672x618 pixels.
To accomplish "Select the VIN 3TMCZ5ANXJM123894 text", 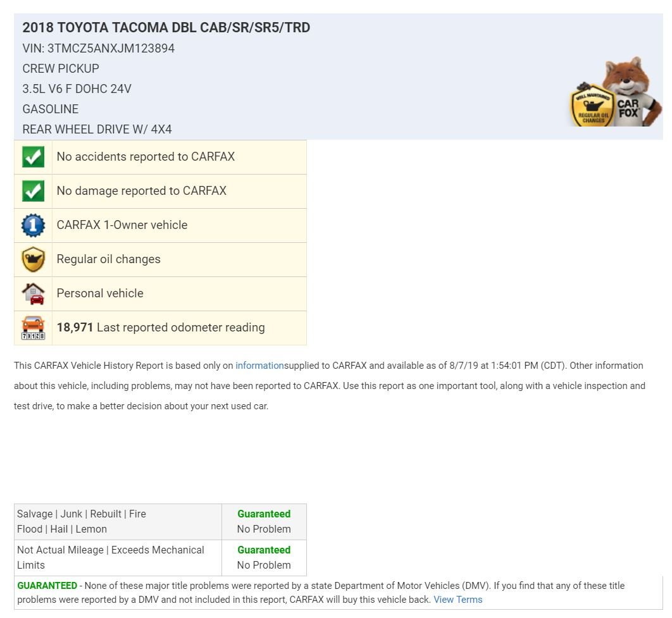I will [98, 49].
